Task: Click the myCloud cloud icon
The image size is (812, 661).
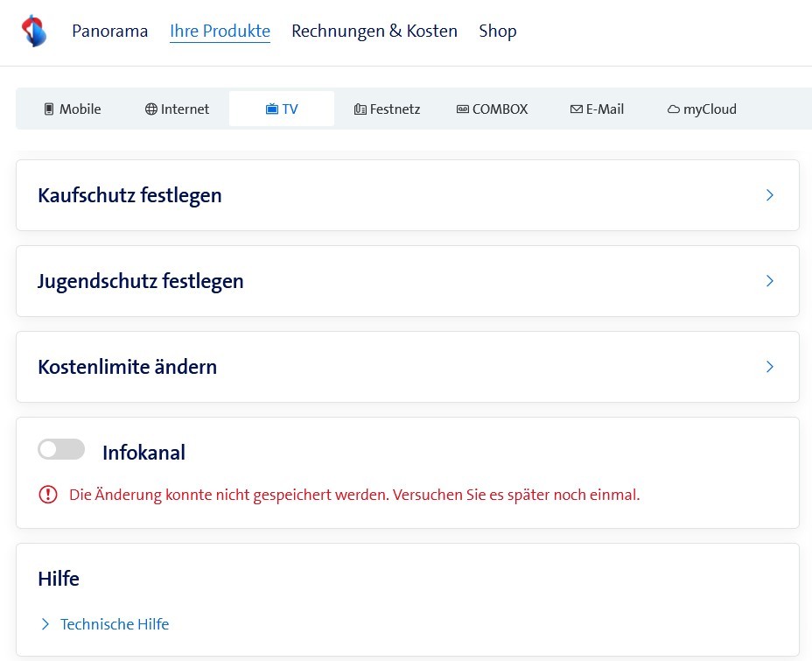Action: pyautogui.click(x=674, y=109)
